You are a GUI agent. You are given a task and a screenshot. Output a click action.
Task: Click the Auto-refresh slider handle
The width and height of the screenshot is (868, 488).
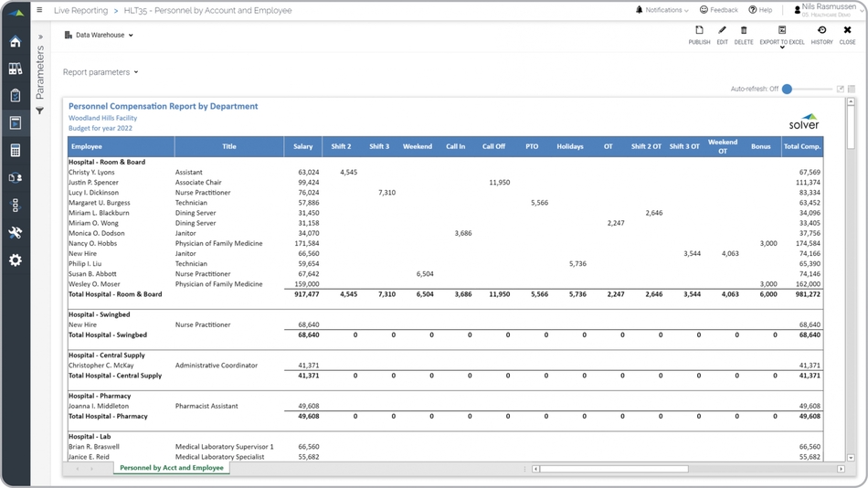click(x=787, y=90)
